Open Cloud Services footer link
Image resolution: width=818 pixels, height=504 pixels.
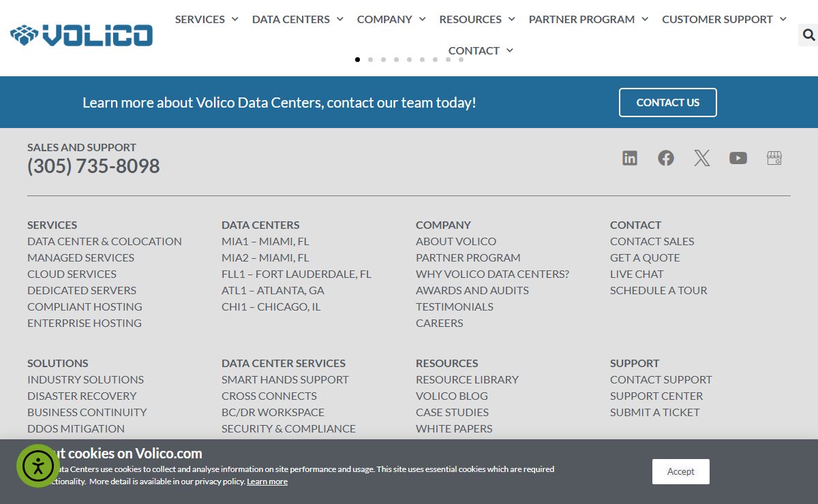(72, 274)
